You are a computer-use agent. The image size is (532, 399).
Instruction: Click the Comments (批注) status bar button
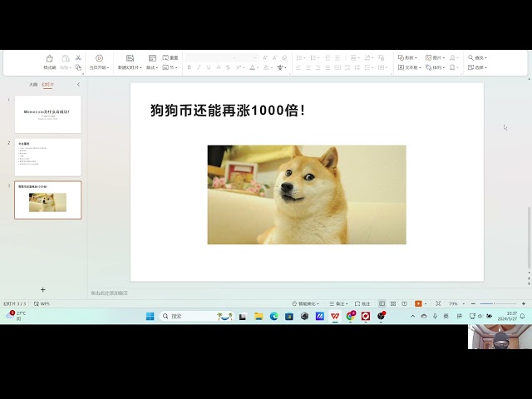362,303
